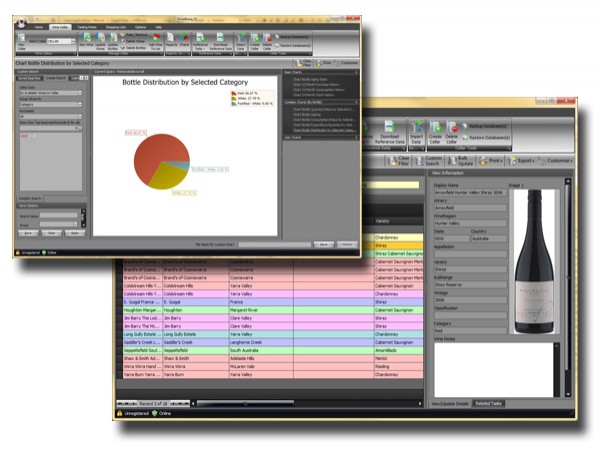Click Display Name field in View Information
The width and height of the screenshot is (600, 449).
point(470,193)
